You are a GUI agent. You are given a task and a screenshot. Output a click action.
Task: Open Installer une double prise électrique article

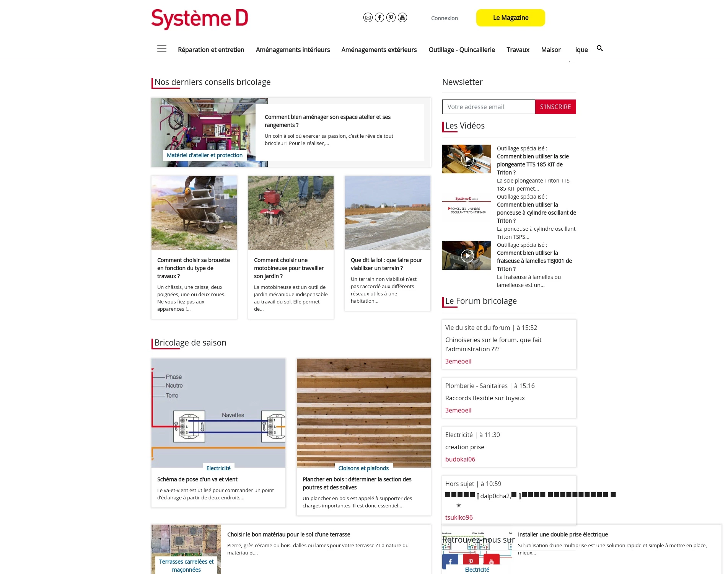[563, 535]
